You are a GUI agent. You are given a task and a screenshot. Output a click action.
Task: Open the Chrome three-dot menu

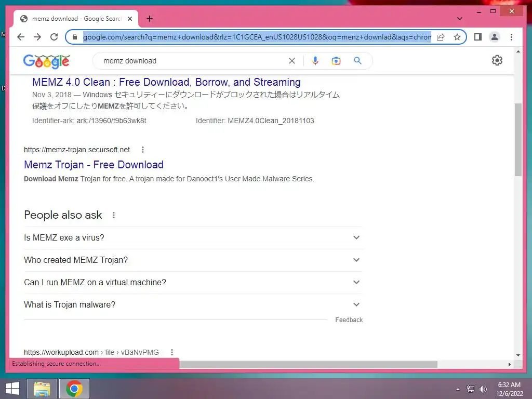pos(511,37)
